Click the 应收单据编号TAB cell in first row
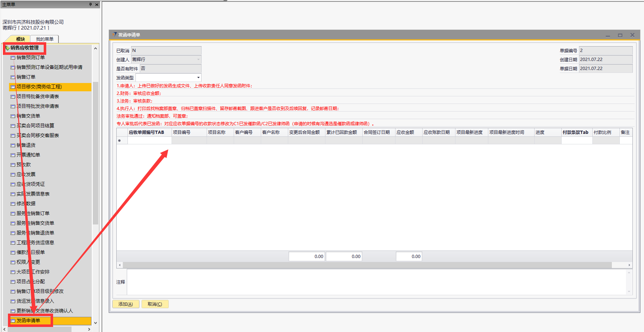Screen dimensions: 644x332 click(x=149, y=141)
